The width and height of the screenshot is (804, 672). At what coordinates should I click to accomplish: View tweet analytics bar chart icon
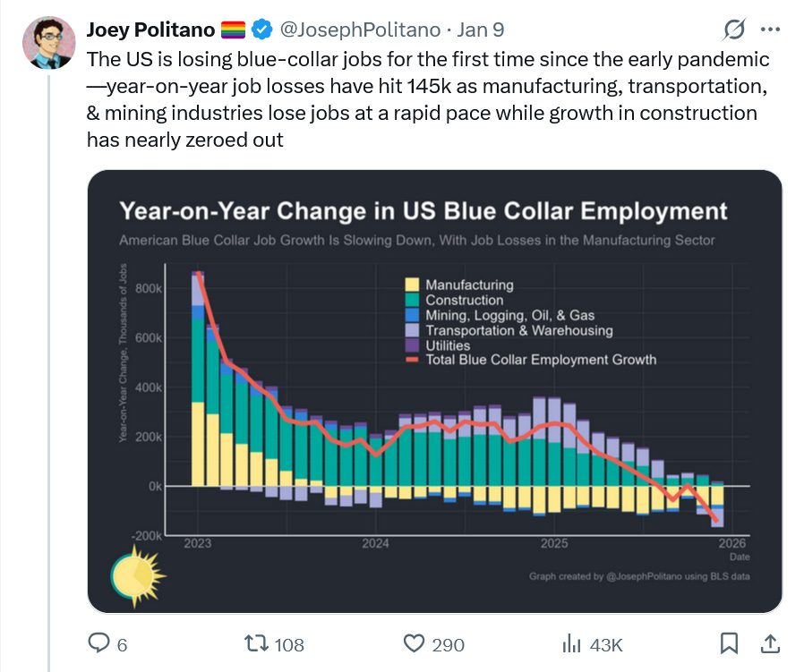(x=571, y=643)
